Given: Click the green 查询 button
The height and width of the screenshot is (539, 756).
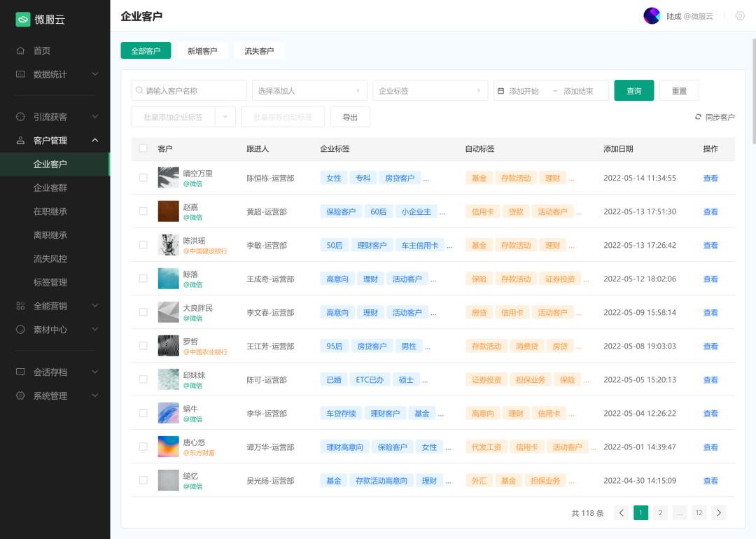Looking at the screenshot, I should [633, 91].
